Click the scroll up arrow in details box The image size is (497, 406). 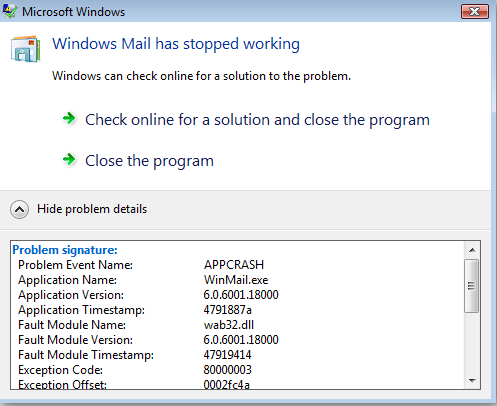point(472,250)
